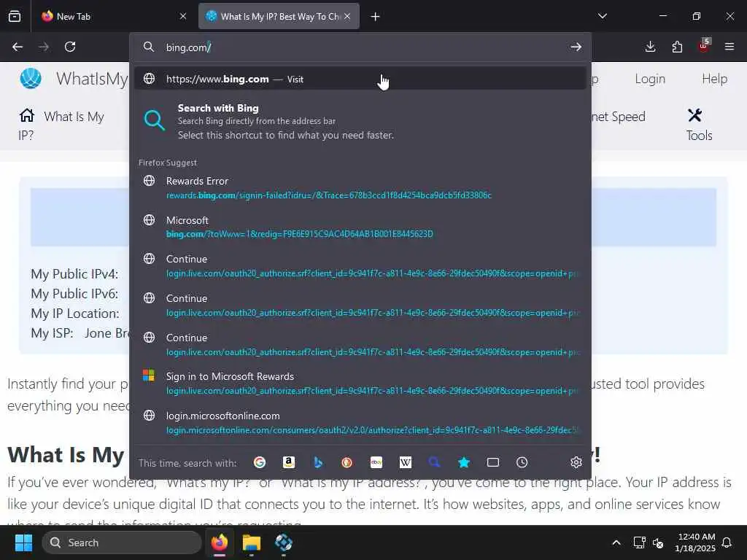Select the blue magnifier search engine icon

tap(434, 462)
